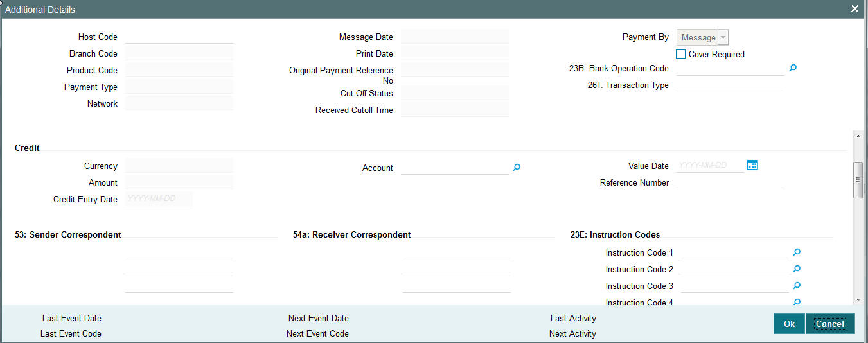Click the scroll up arrow
Screen dimensions: 868x343
point(858,135)
